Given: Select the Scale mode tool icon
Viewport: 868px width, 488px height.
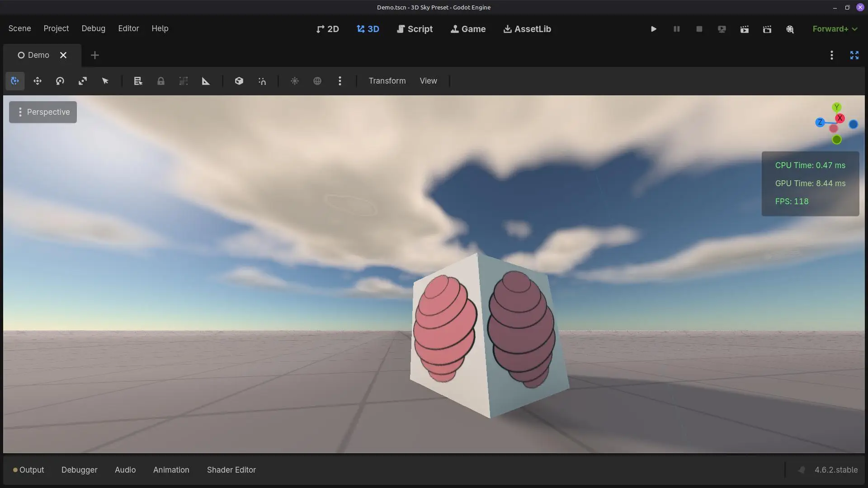Looking at the screenshot, I should (83, 81).
